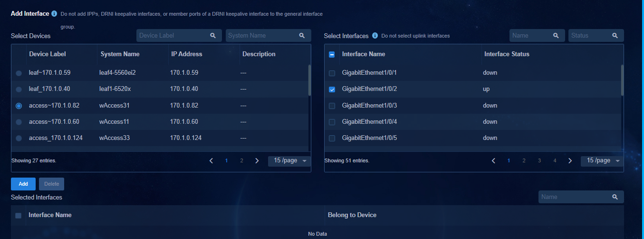Click the Selected Interfaces search magnifier icon
This screenshot has height=239, width=644.
(615, 197)
